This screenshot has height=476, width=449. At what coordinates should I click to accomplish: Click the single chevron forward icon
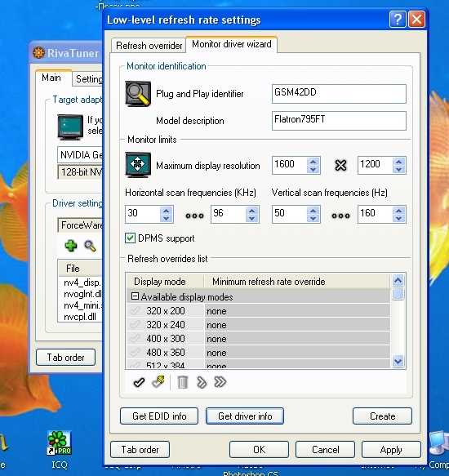tap(202, 382)
